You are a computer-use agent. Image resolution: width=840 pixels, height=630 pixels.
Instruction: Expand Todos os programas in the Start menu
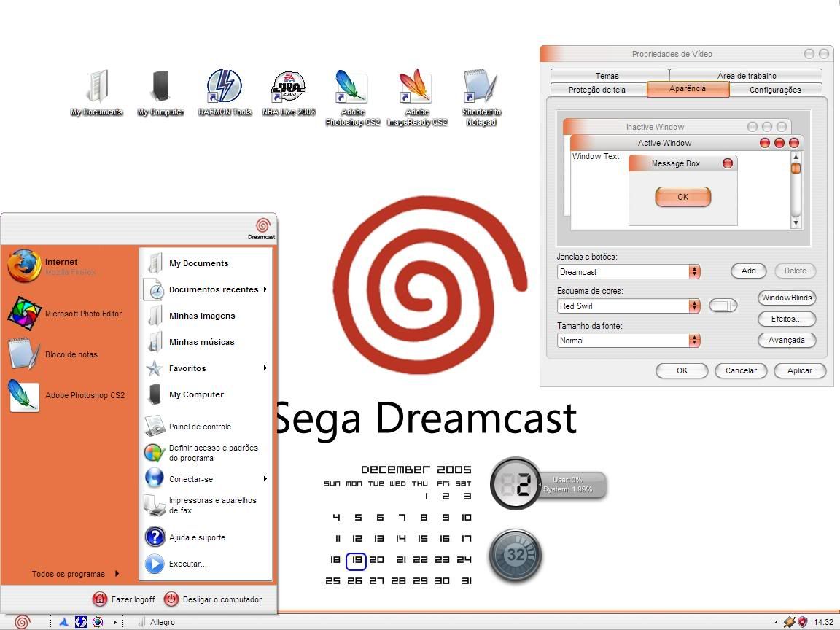click(76, 574)
